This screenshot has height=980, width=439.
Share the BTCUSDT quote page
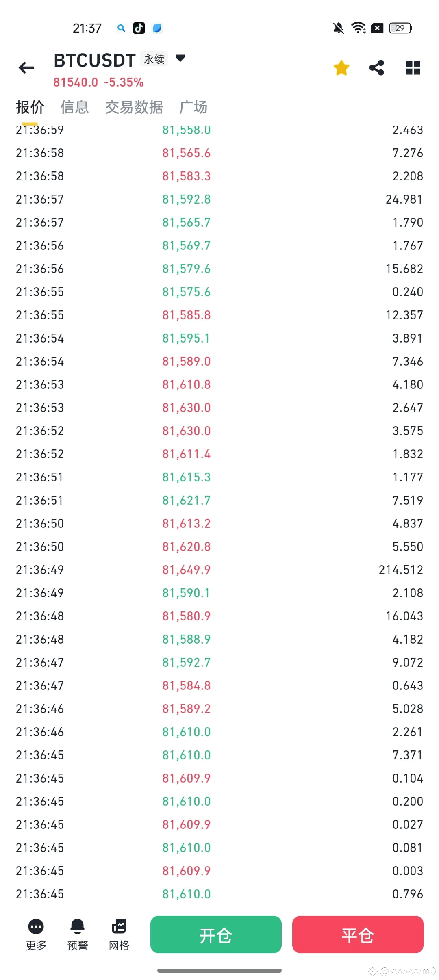[x=376, y=67]
